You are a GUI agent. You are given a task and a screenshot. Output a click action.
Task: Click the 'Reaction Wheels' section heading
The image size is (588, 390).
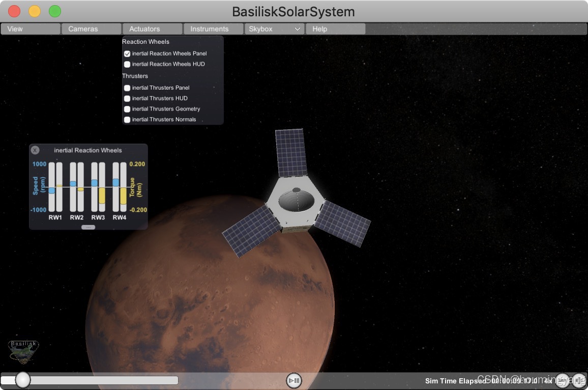tap(145, 42)
